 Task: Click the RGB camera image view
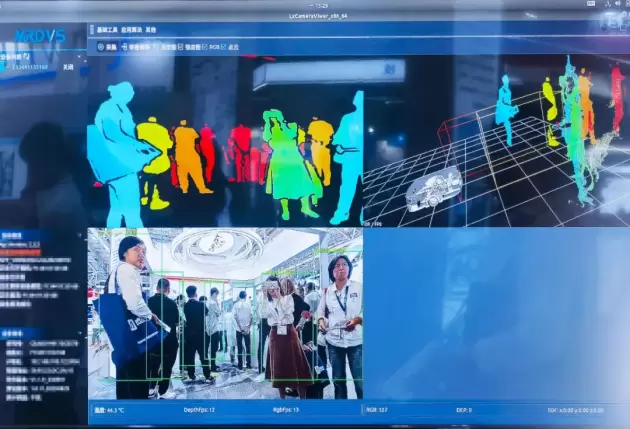(x=225, y=313)
